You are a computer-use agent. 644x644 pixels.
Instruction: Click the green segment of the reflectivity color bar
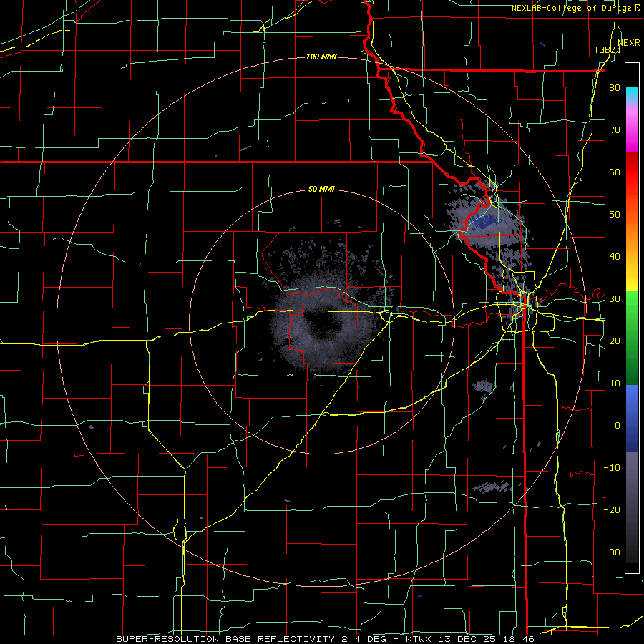(x=632, y=338)
